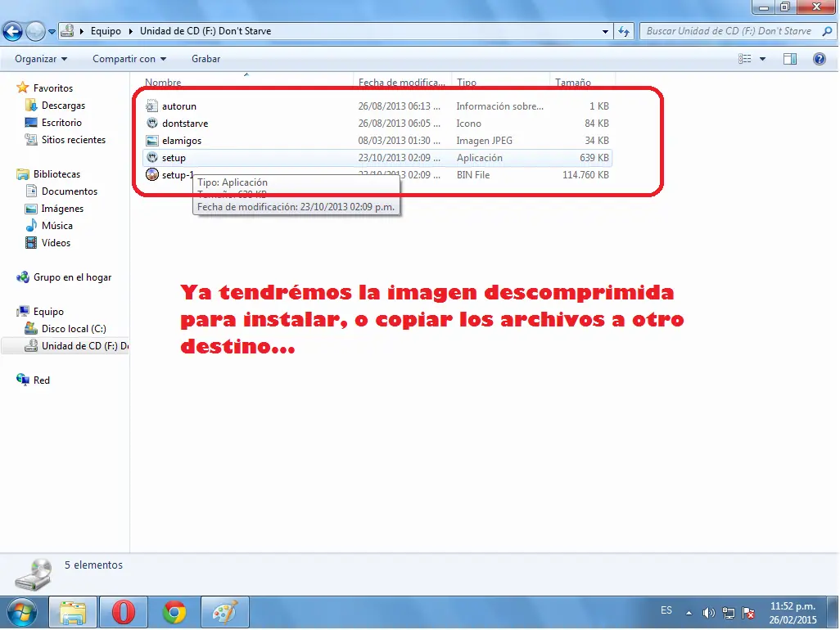Click the Red network icon
Image resolution: width=840 pixels, height=630 pixels.
coord(22,380)
